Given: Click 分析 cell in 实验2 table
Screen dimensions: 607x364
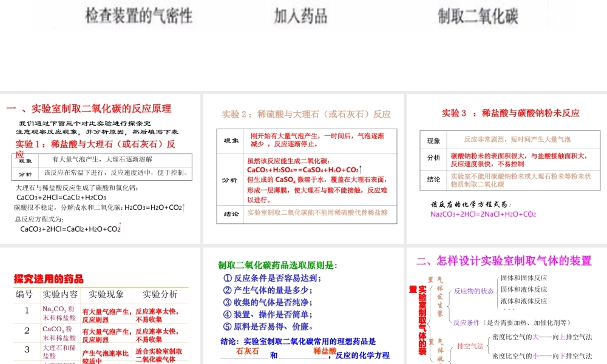Looking at the screenshot, I should pyautogui.click(x=229, y=180).
